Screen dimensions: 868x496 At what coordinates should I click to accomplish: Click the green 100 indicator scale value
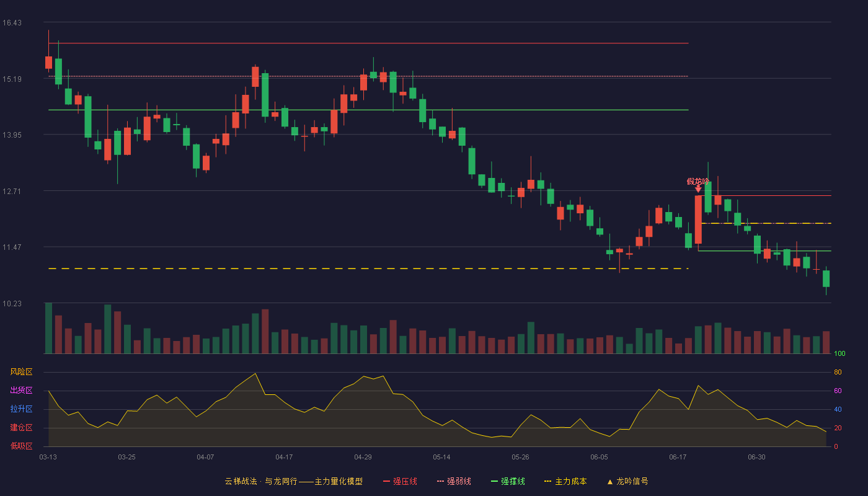pyautogui.click(x=839, y=354)
